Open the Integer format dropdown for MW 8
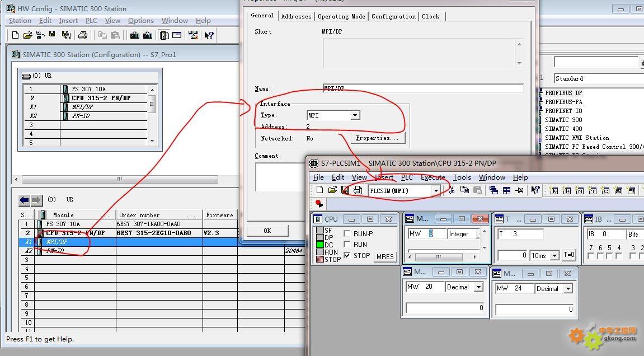The width and height of the screenshot is (644, 356). 478,234
